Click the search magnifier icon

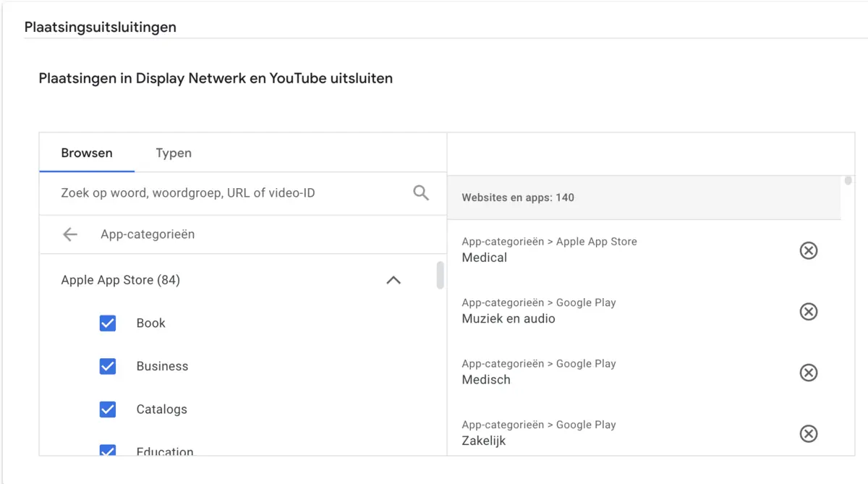[421, 193]
